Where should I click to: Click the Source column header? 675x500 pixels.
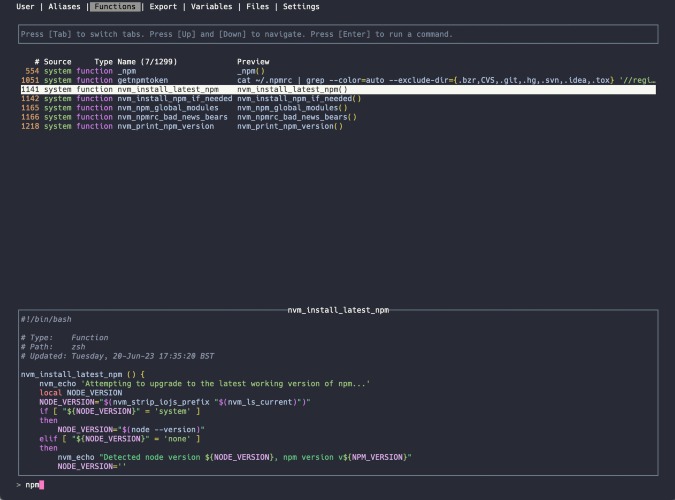pos(58,62)
